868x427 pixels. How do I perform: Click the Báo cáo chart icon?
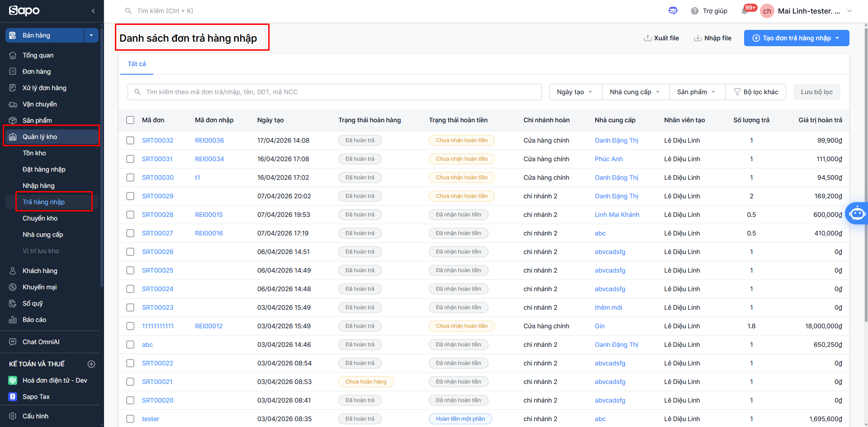(13, 320)
